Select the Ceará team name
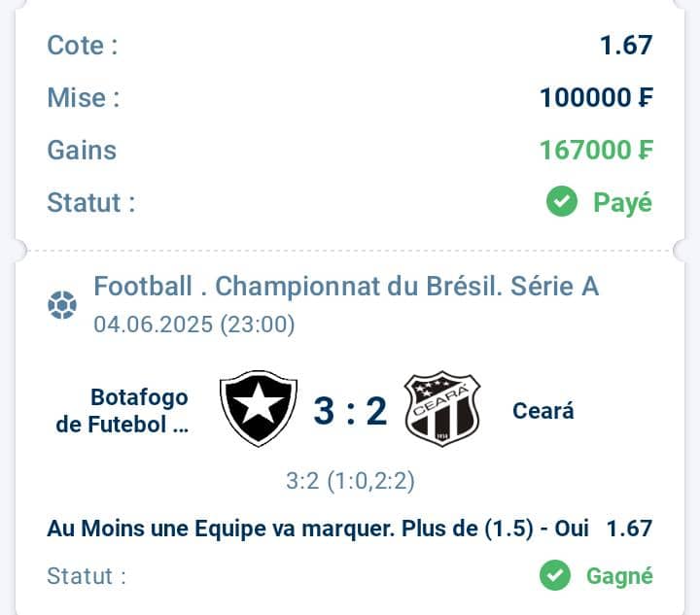This screenshot has width=700, height=615. click(542, 411)
